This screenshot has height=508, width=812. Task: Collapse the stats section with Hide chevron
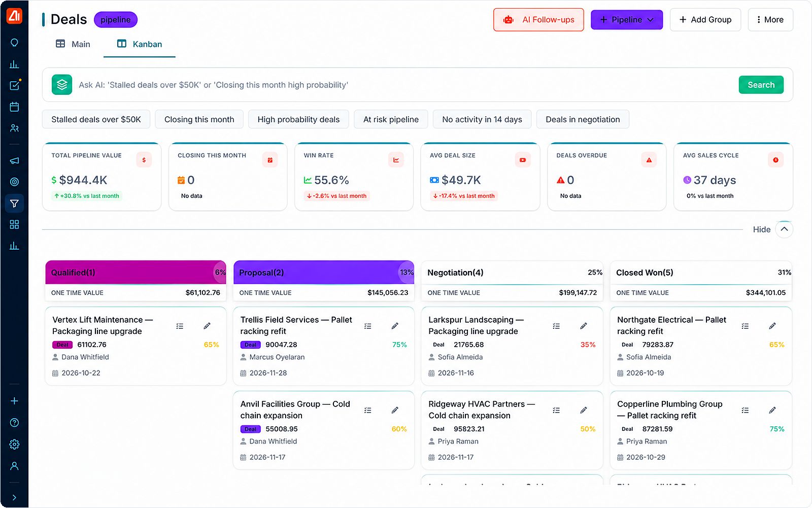[784, 229]
